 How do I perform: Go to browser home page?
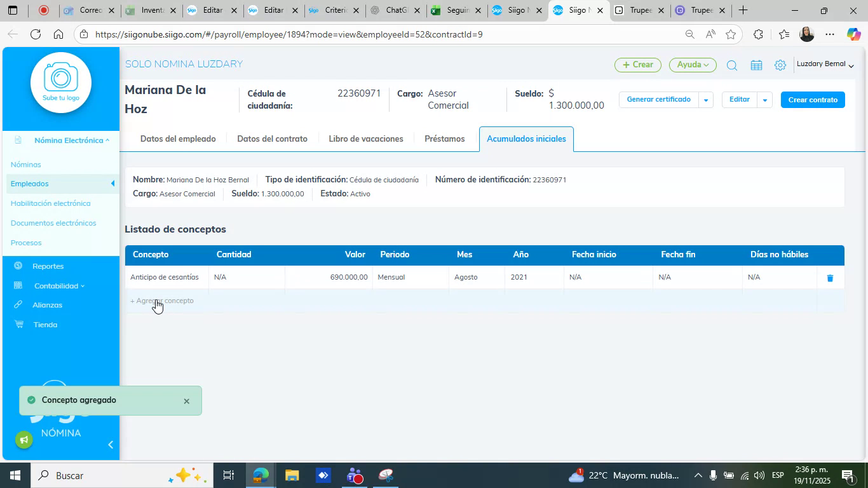coord(58,34)
